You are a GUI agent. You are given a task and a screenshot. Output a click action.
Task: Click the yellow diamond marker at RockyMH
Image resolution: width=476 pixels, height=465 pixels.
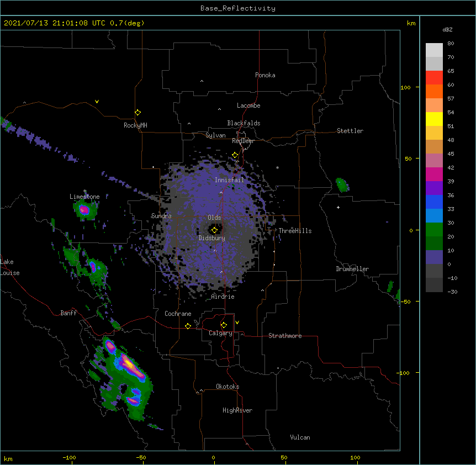[137, 113]
